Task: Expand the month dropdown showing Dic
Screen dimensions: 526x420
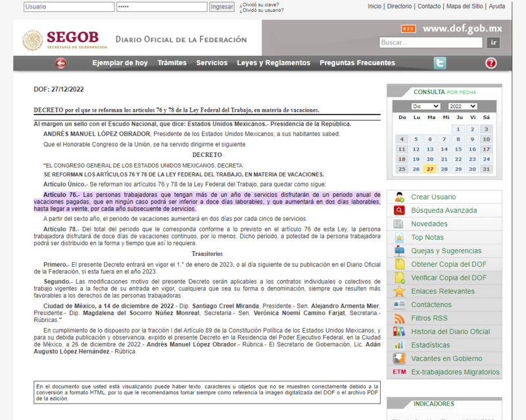Action: 425,106
